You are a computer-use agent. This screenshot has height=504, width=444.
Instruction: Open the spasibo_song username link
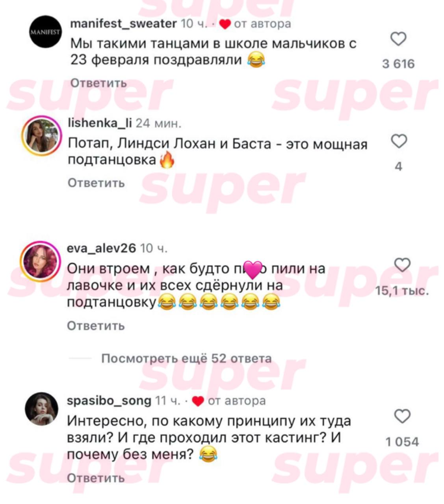109,401
